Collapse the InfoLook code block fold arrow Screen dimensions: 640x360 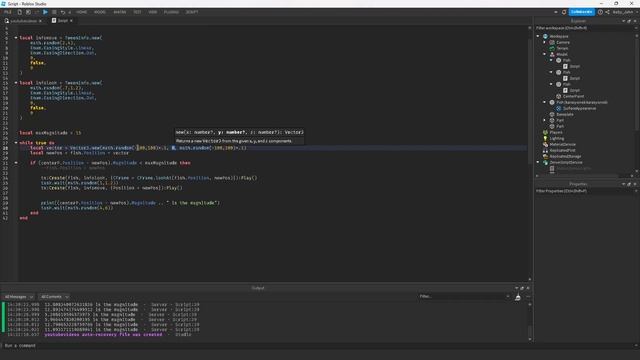click(x=16, y=83)
